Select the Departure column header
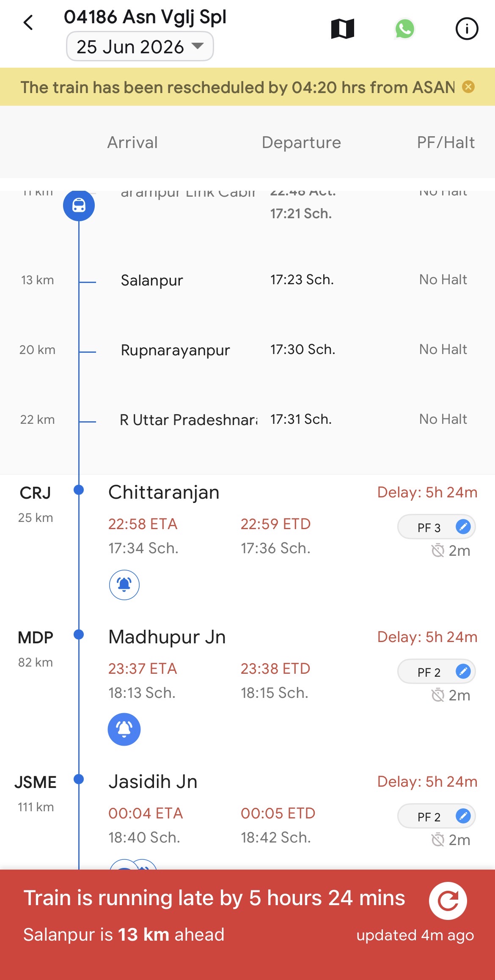The image size is (495, 980). point(301,143)
